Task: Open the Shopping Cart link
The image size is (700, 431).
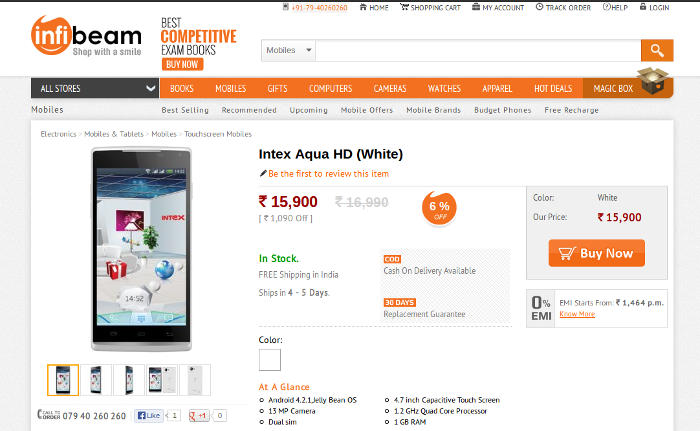Action: coord(430,8)
